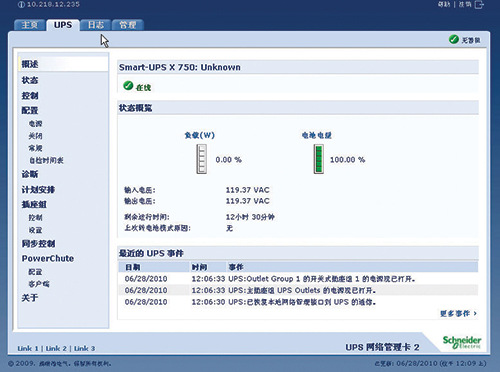Viewport: 500px width, 372px height.
Task: Click Link 1 in footer
Action: [x=28, y=348]
